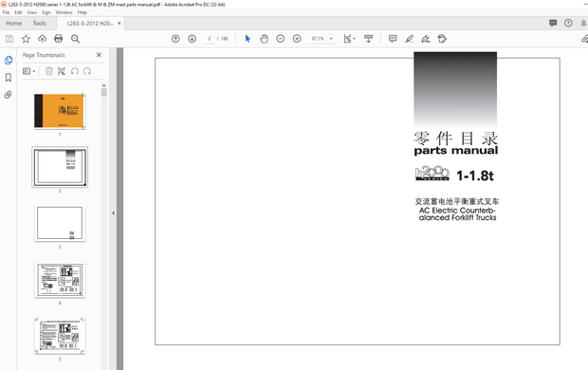Rotate page counterclockwise
The image size is (588, 370).
(x=75, y=71)
